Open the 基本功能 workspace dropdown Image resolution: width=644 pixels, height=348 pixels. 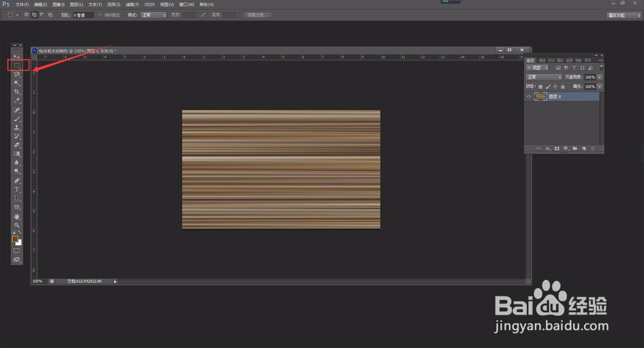pyautogui.click(x=624, y=15)
